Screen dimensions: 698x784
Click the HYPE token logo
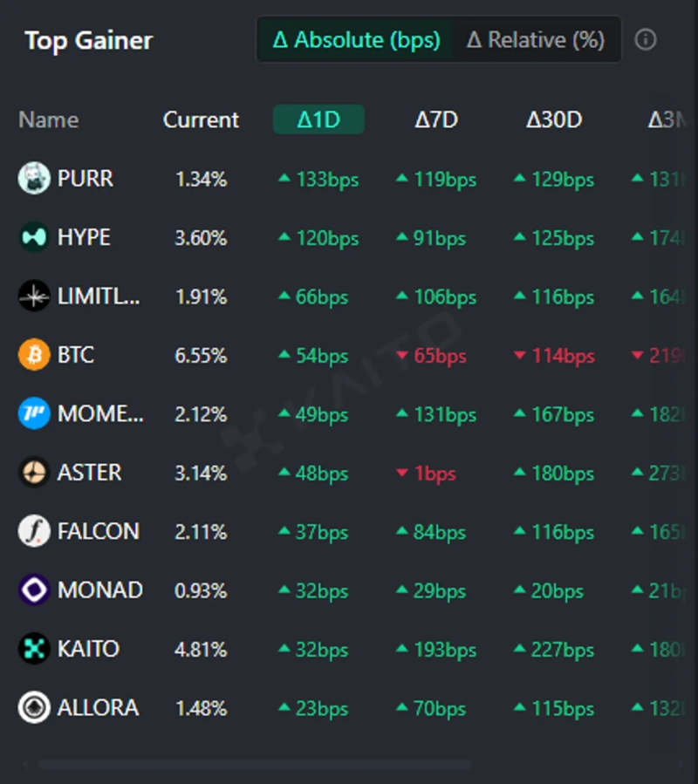pyautogui.click(x=34, y=237)
